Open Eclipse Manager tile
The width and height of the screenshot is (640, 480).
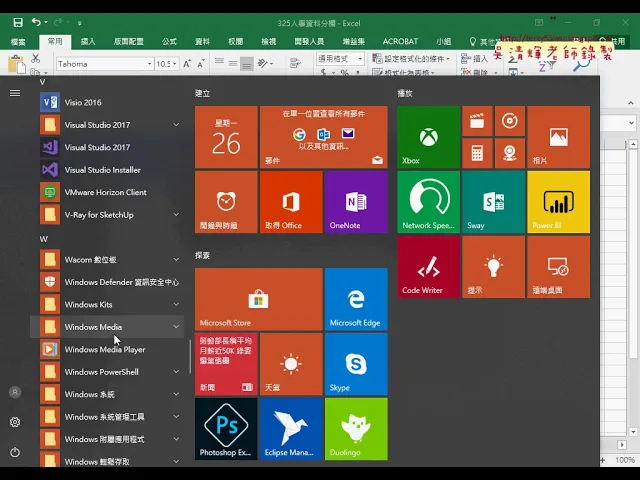click(291, 429)
